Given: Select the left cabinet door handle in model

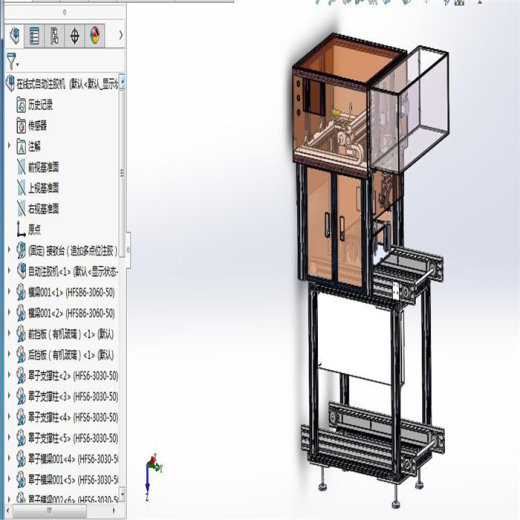Looking at the screenshot, I should (327, 225).
